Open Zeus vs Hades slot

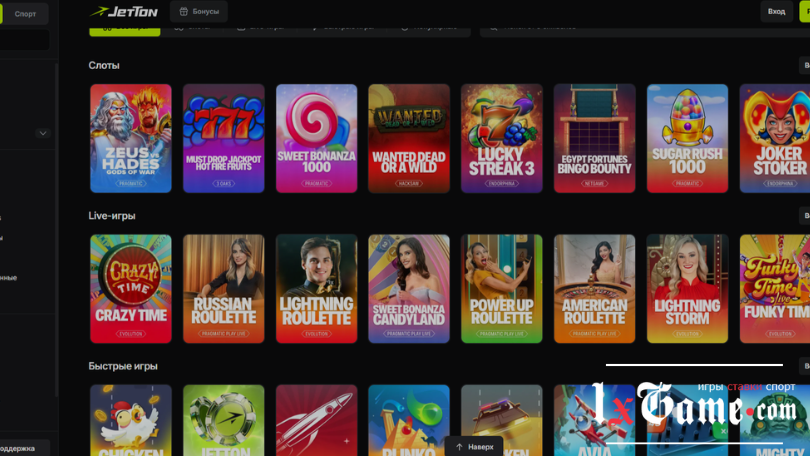[131, 138]
